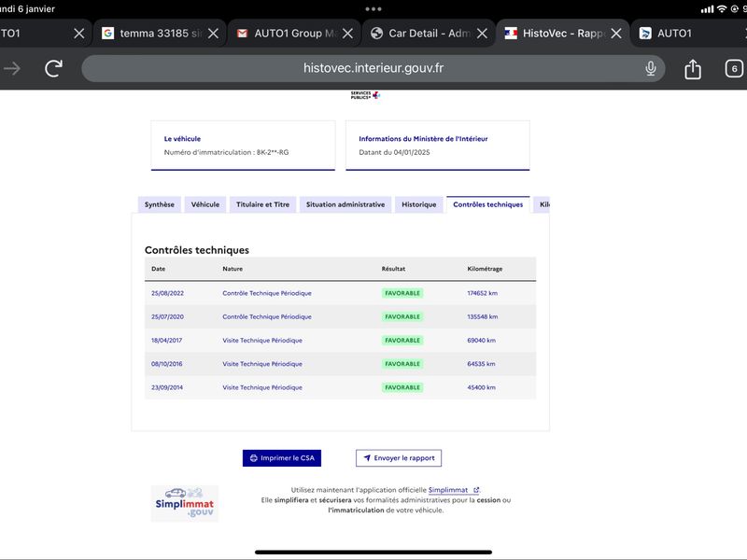Tap the home indicator bar
This screenshot has width=747, height=560.
click(373, 553)
